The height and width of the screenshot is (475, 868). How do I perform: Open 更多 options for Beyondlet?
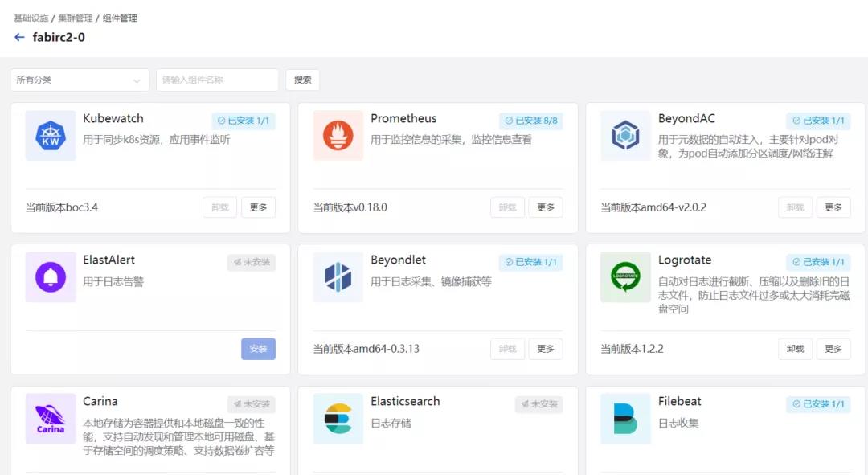tap(546, 349)
